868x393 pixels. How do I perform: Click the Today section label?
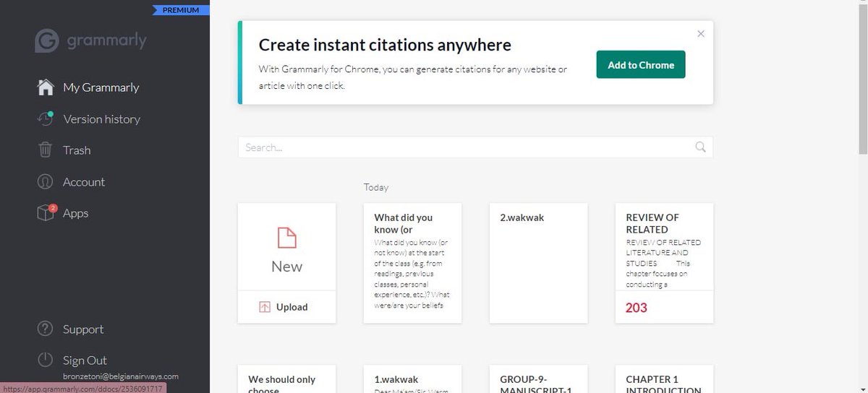(x=376, y=187)
